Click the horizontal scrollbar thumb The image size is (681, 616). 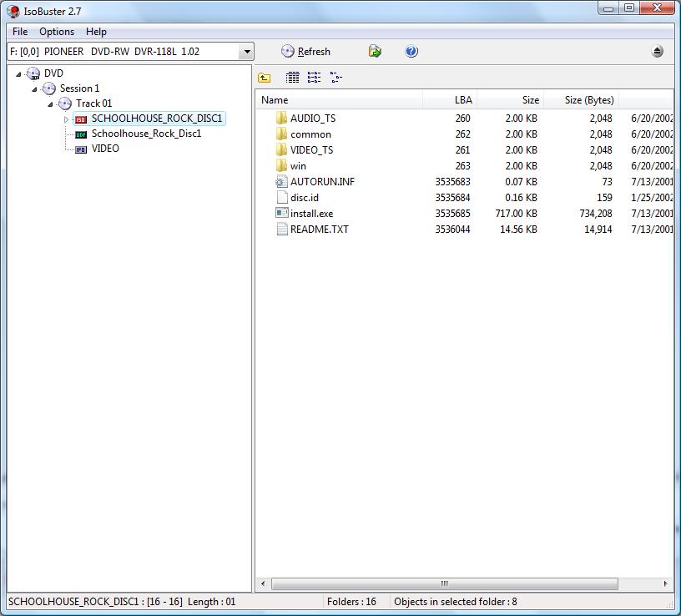click(444, 583)
